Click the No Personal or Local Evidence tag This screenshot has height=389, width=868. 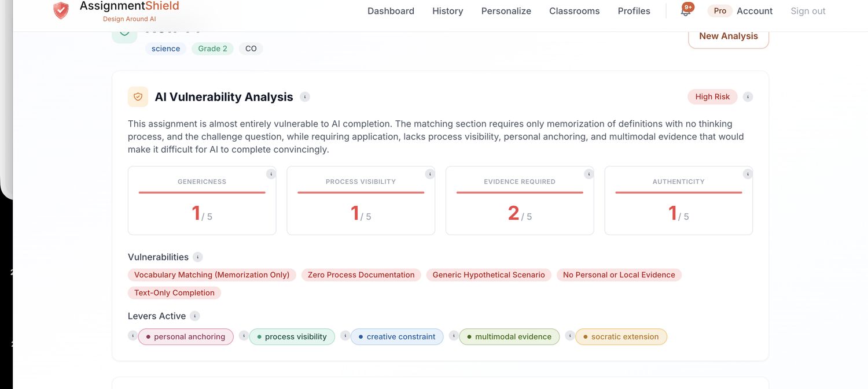pyautogui.click(x=619, y=275)
